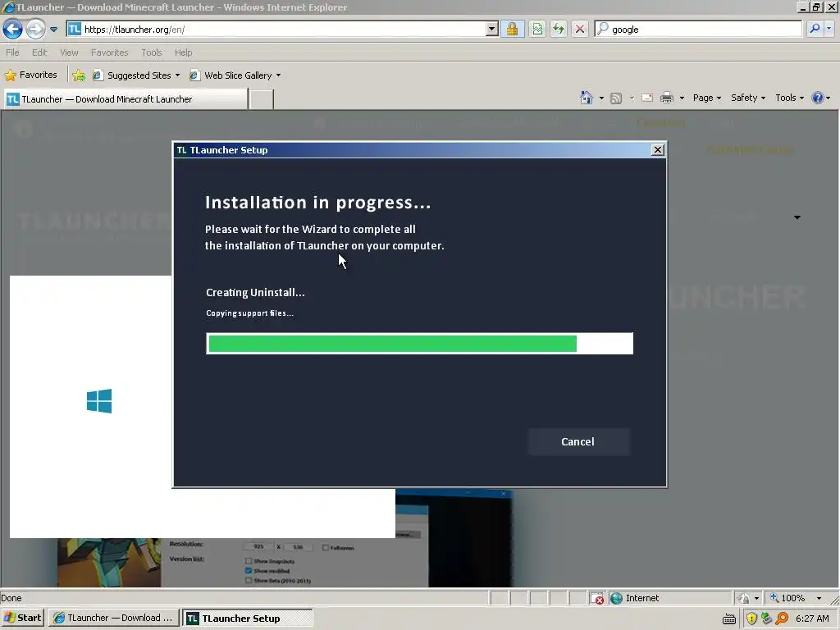Click the Read Mail icon
840x630 pixels.
coord(647,98)
